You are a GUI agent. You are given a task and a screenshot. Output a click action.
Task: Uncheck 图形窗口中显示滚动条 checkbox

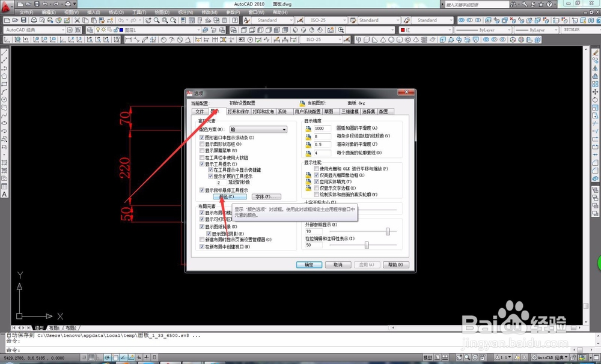pyautogui.click(x=201, y=137)
